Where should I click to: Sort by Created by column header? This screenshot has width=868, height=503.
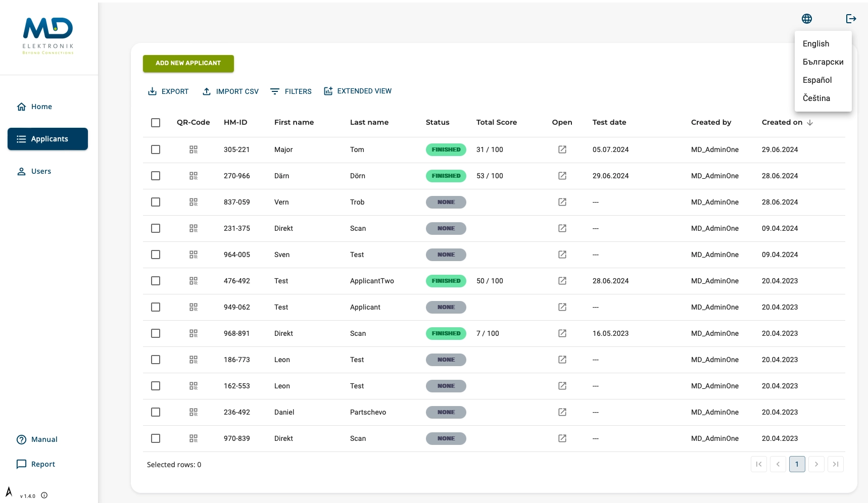[711, 122]
